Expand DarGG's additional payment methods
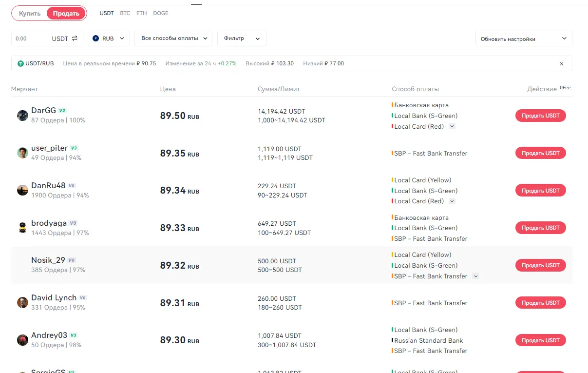The image size is (588, 373). [452, 127]
